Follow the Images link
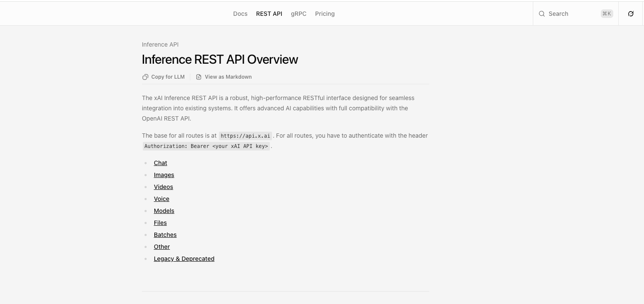This screenshot has width=644, height=304. click(x=164, y=175)
